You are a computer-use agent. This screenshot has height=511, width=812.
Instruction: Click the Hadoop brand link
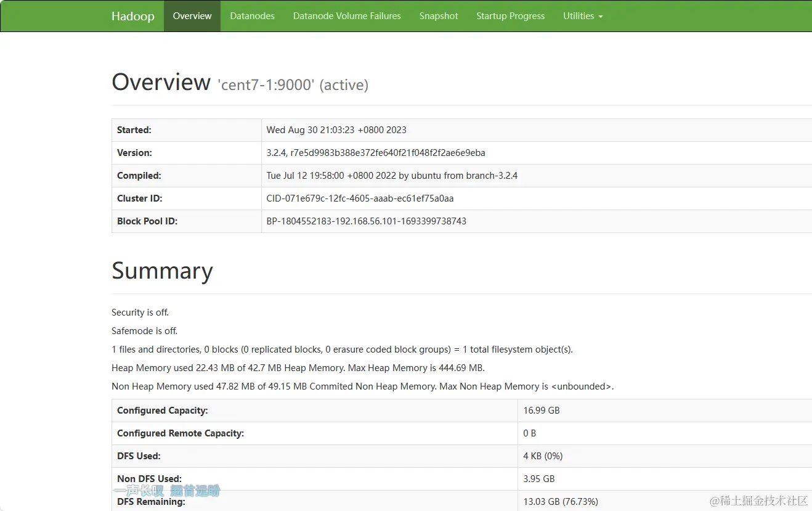132,16
